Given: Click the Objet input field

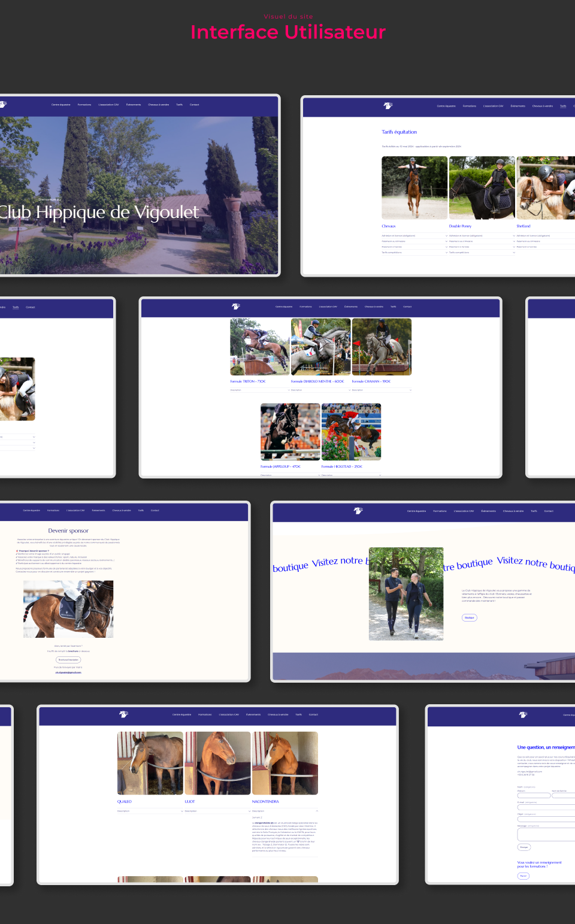Looking at the screenshot, I should 546,819.
